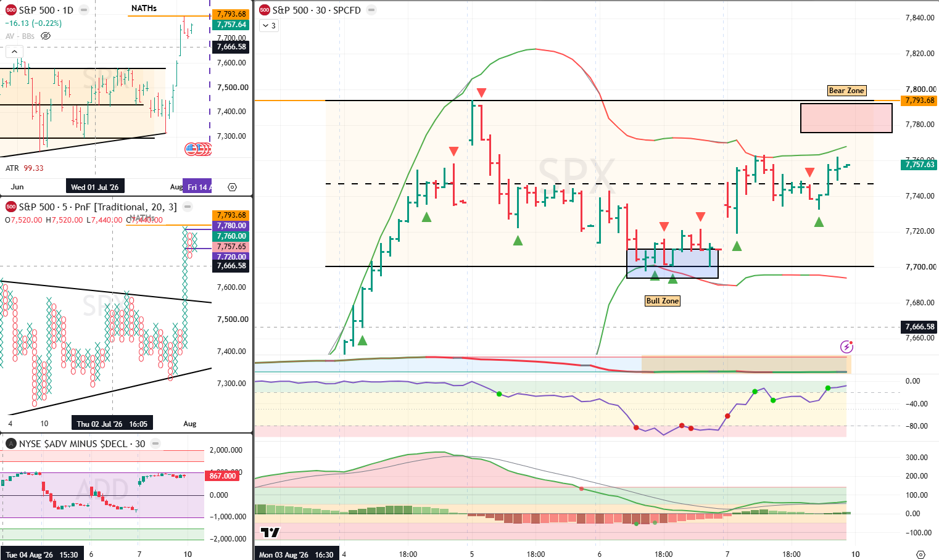939x560 pixels.
Task: Click the Wed 01 Jul '26 date label
Action: coord(95,187)
